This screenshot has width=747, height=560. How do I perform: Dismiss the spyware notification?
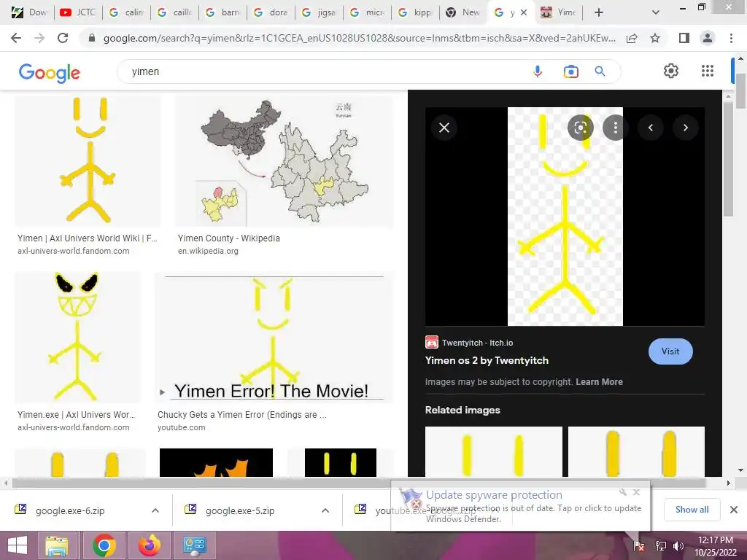click(636, 492)
